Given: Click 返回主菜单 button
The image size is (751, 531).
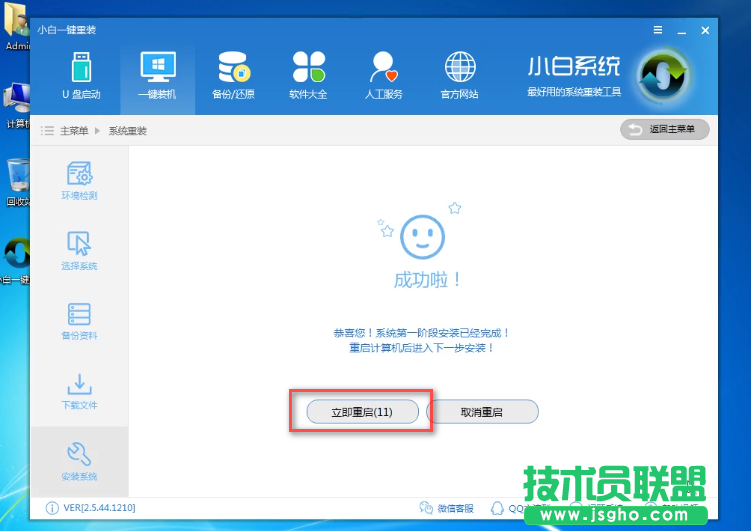Looking at the screenshot, I should [664, 129].
